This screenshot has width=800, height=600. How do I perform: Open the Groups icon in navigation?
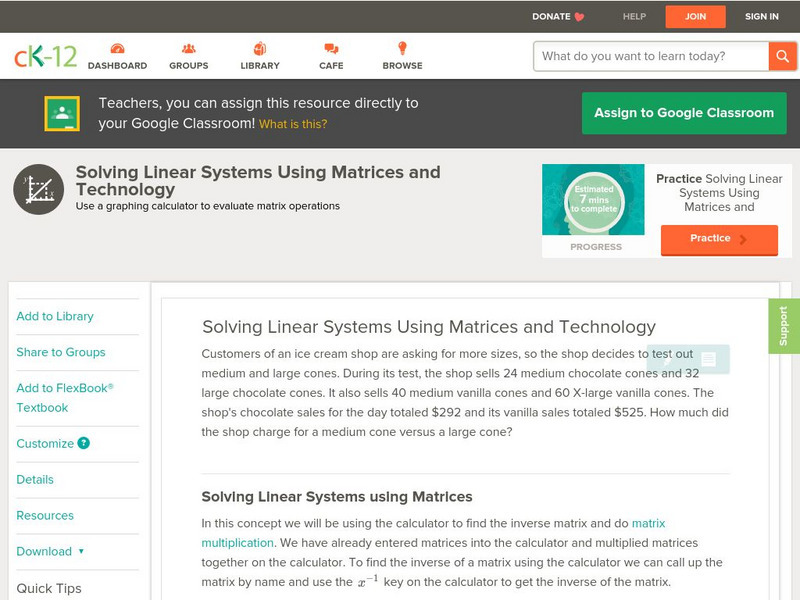[188, 49]
